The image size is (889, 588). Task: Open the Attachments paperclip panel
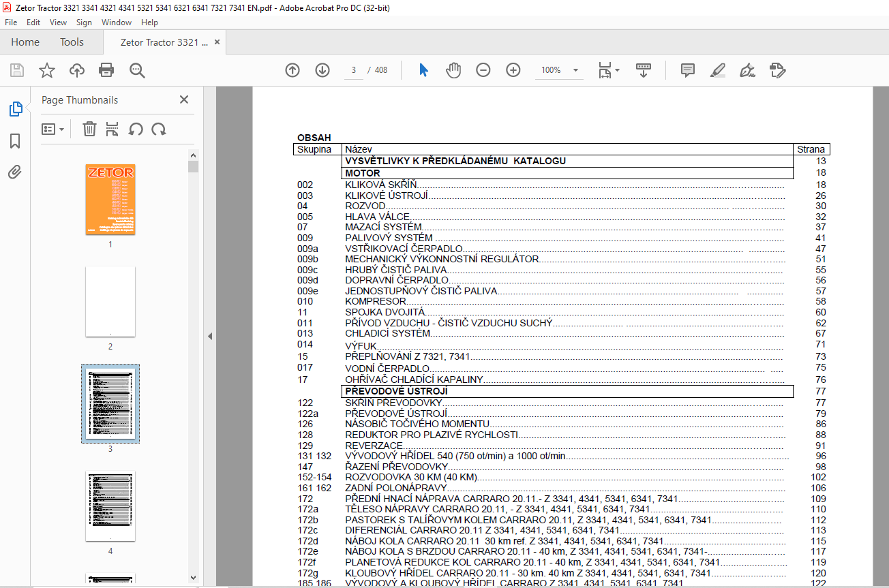tap(15, 172)
